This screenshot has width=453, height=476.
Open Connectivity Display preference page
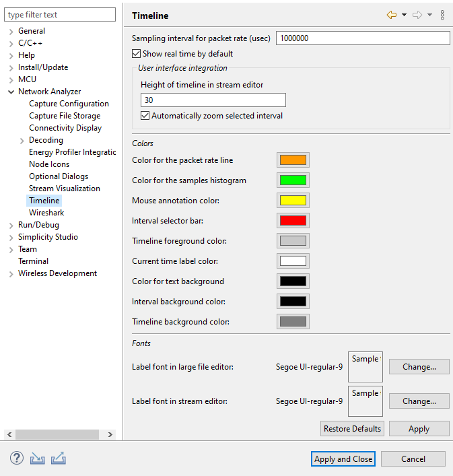point(65,128)
